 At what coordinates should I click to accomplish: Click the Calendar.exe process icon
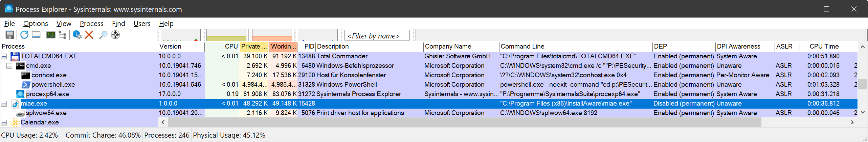pos(15,122)
